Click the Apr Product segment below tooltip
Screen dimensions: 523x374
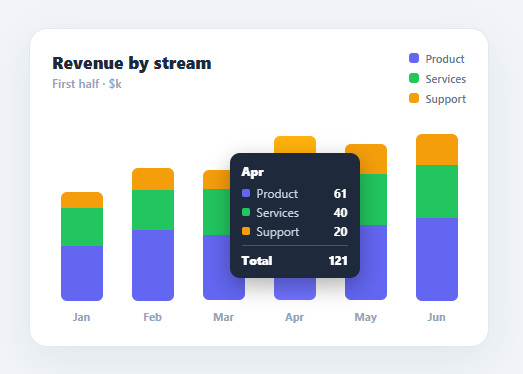(x=295, y=289)
